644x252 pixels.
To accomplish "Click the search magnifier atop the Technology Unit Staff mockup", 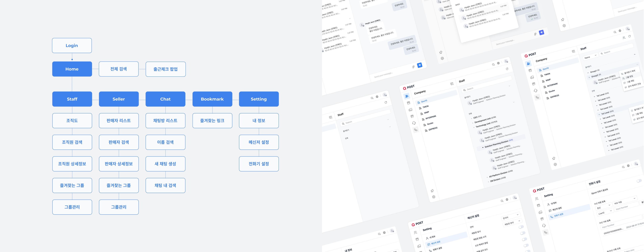I will (493, 64).
